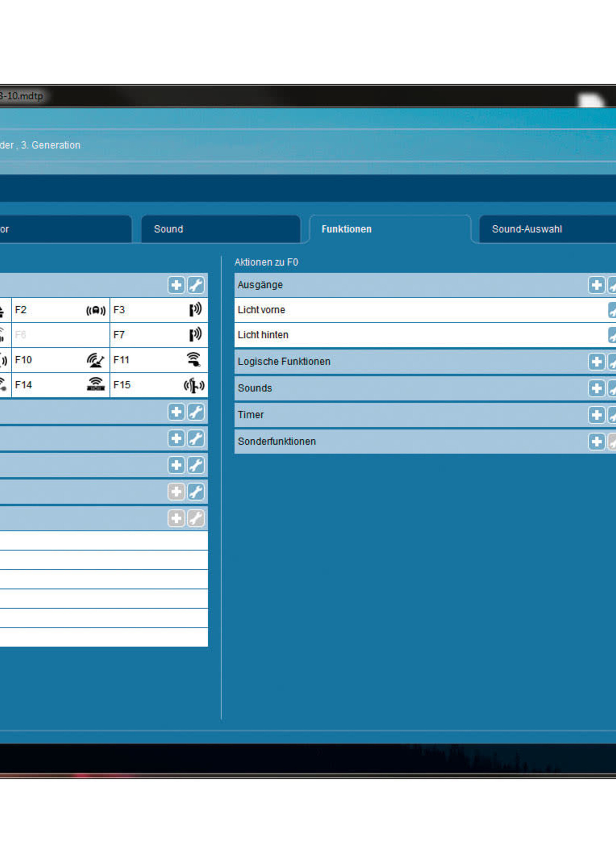
Task: Click the plus icon in the Sonderfunktionen row
Action: point(596,441)
